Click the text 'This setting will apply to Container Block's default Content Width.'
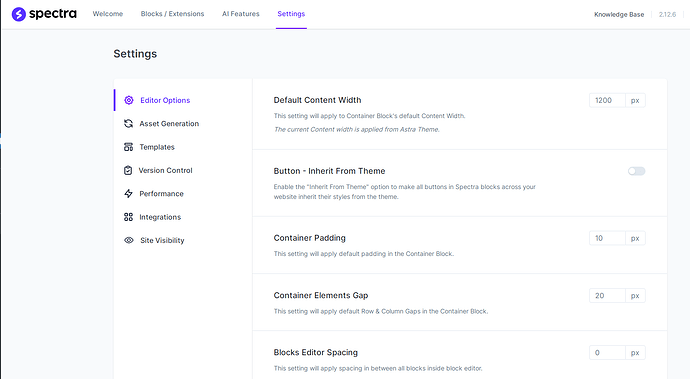 pyautogui.click(x=369, y=116)
